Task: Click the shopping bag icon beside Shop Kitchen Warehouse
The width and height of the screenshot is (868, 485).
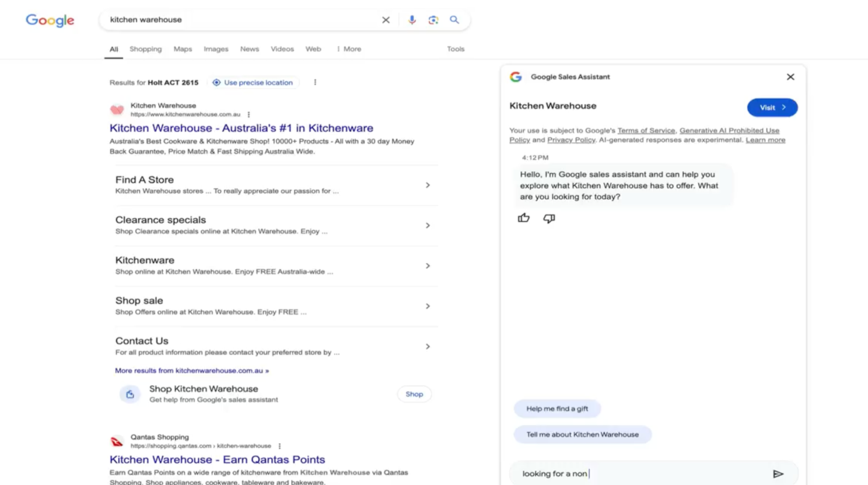Action: pyautogui.click(x=129, y=394)
